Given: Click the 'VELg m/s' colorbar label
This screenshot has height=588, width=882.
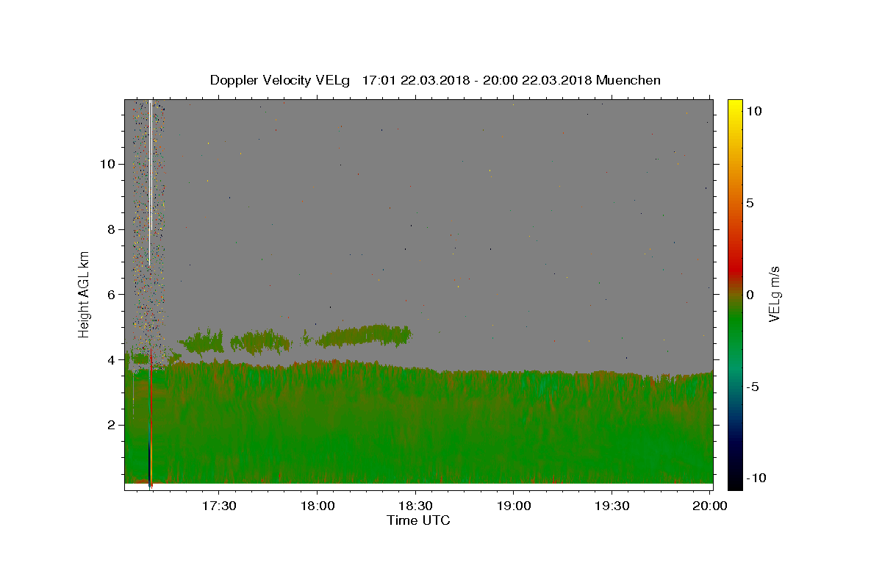Looking at the screenshot, I should tap(774, 295).
